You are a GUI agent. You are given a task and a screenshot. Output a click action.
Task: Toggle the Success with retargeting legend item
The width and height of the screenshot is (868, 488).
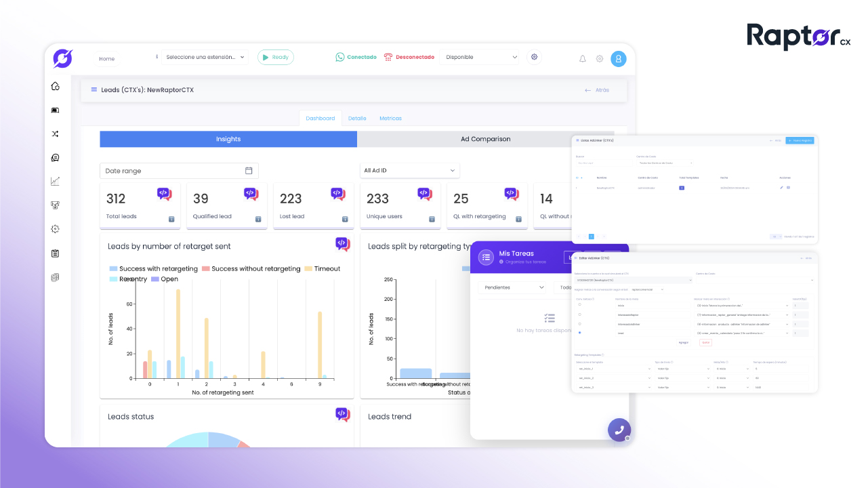153,268
